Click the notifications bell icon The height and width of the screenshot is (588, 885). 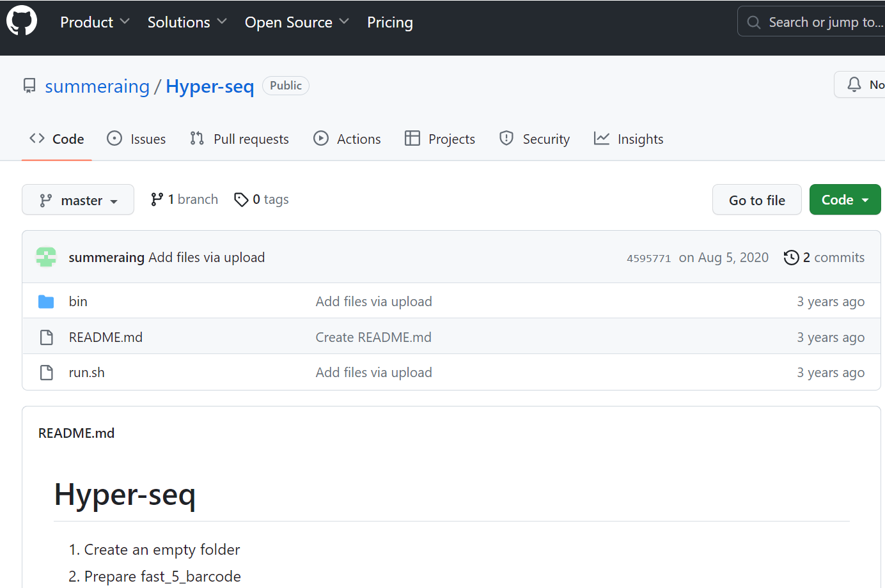(x=854, y=84)
